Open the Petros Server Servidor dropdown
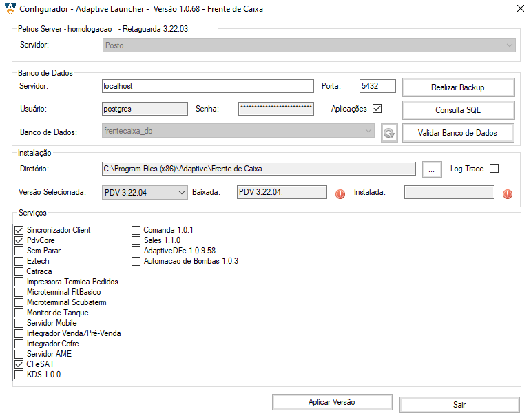This screenshot has width=531, height=420. (309, 45)
